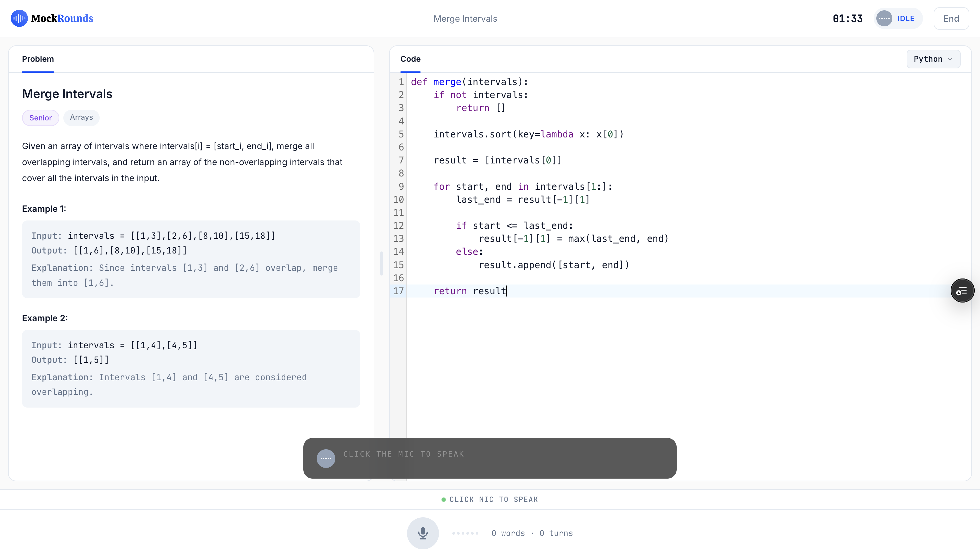This screenshot has height=557, width=980.
Task: Click the Example 2 explanation text
Action: click(169, 385)
